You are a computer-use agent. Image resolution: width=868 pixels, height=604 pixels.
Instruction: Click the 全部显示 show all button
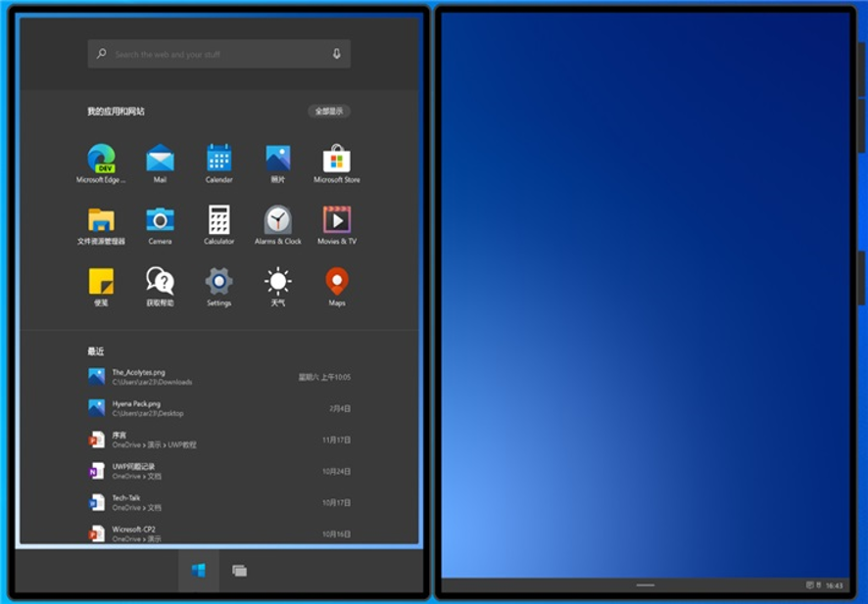click(328, 112)
